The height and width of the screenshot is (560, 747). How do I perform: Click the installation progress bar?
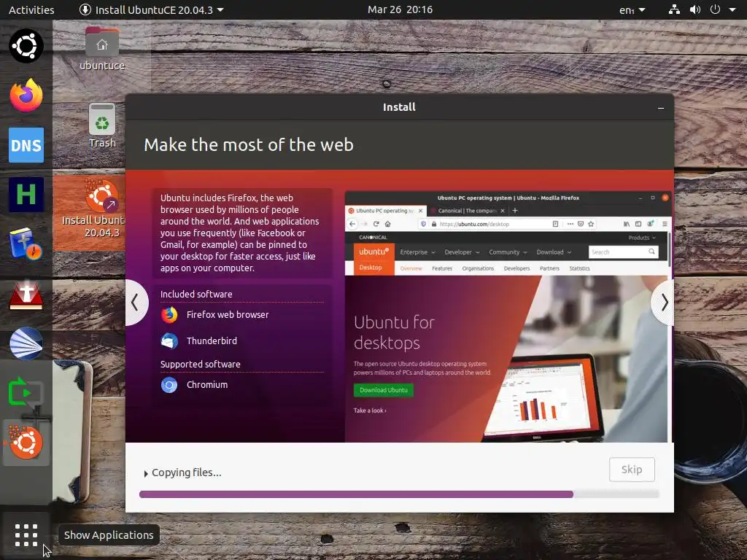(x=399, y=494)
